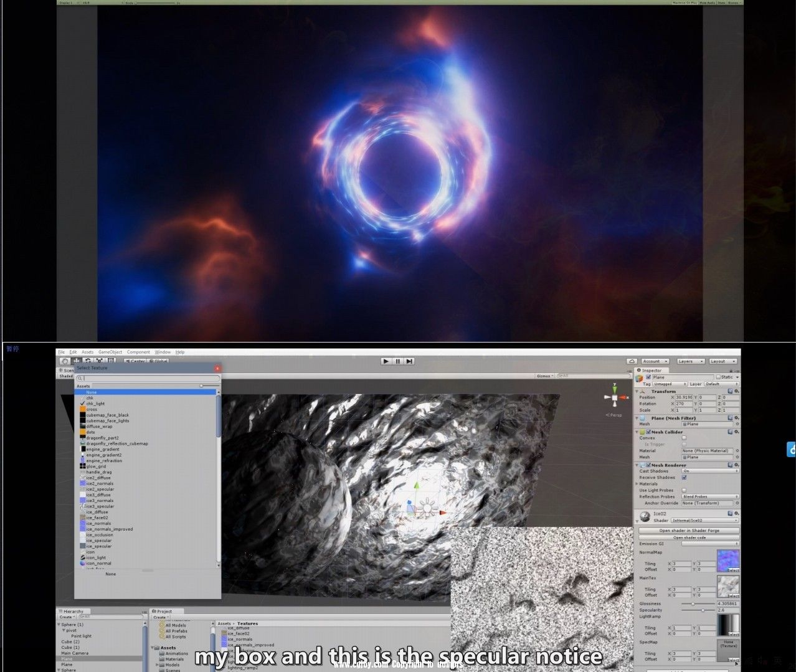
Task: Select the Hand tool in the toolbar
Action: [x=64, y=361]
